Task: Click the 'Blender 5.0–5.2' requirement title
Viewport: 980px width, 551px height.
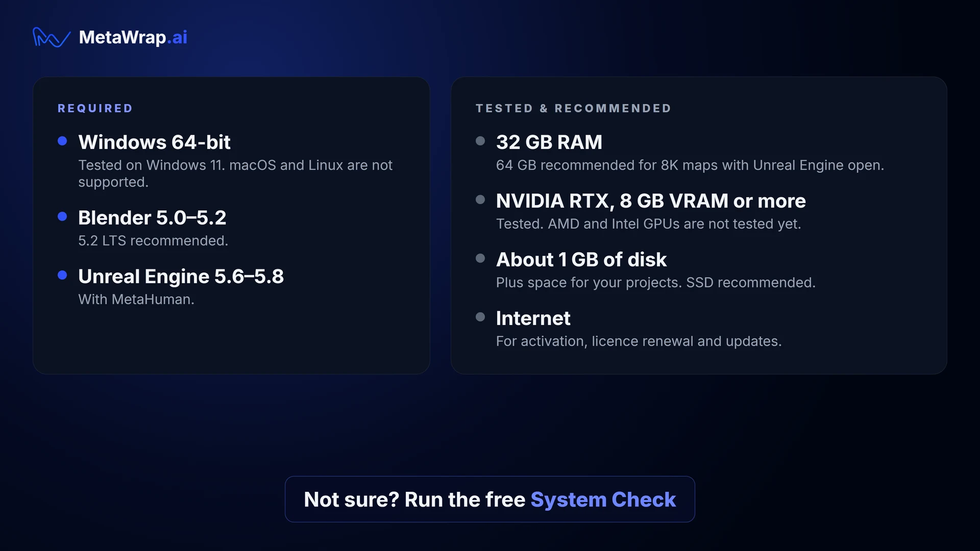Action: (152, 218)
